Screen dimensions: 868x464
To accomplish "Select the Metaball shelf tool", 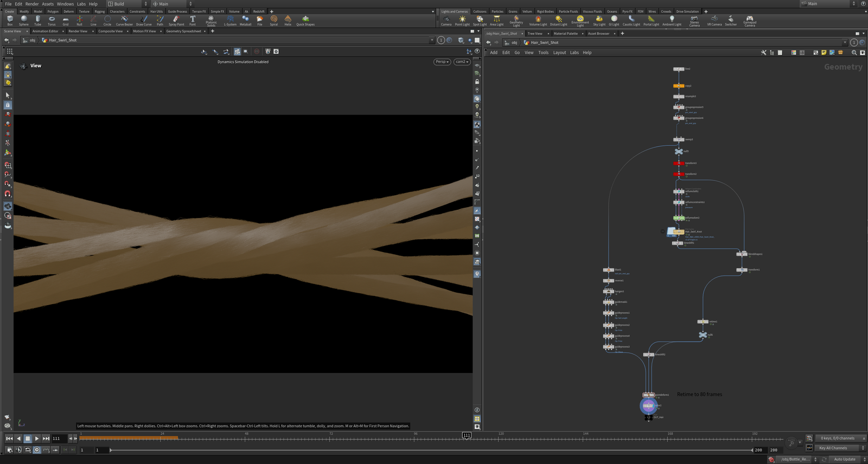I will pos(245,21).
